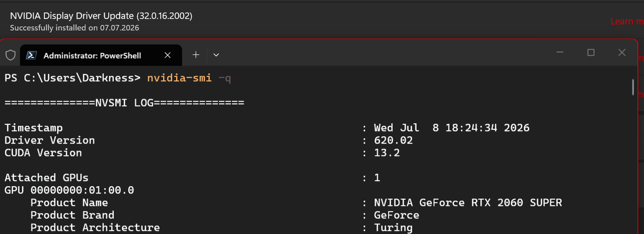Maximize the PowerShell terminal window
The height and width of the screenshot is (234, 644).
[591, 52]
